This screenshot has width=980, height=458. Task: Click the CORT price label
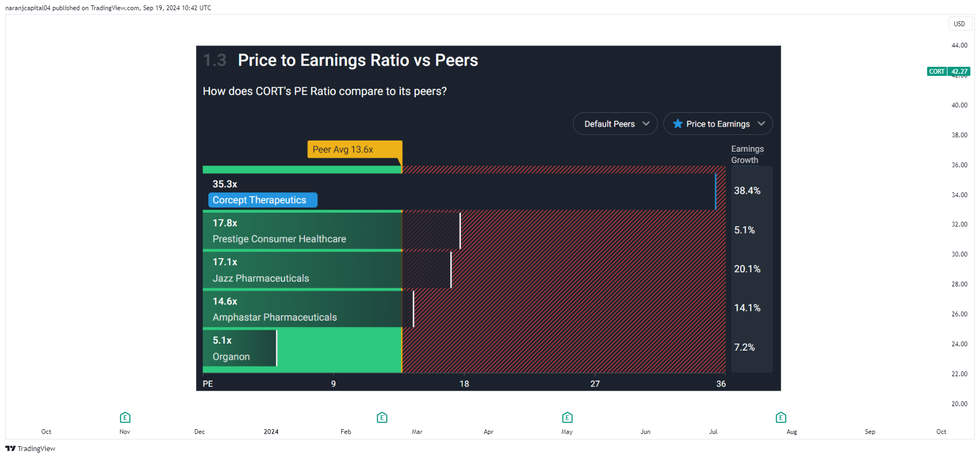coord(937,72)
